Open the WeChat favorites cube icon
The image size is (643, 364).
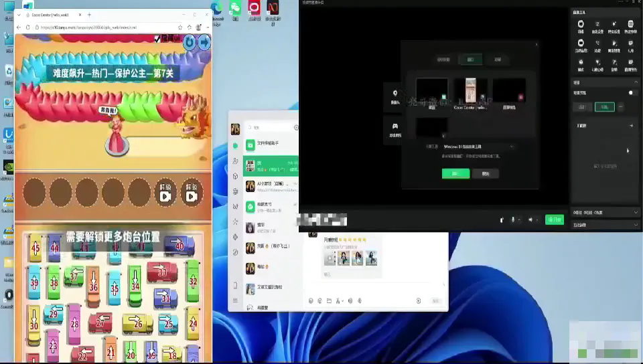(x=235, y=176)
